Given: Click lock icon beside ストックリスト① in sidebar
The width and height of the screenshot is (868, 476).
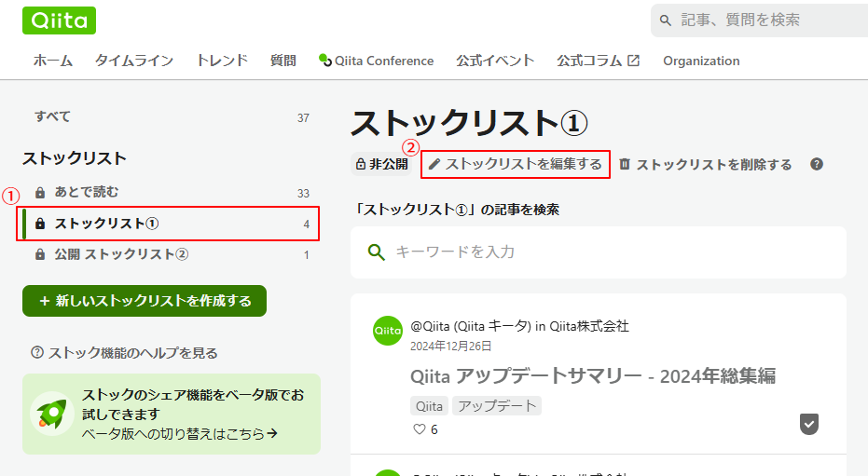Looking at the screenshot, I should [x=40, y=224].
